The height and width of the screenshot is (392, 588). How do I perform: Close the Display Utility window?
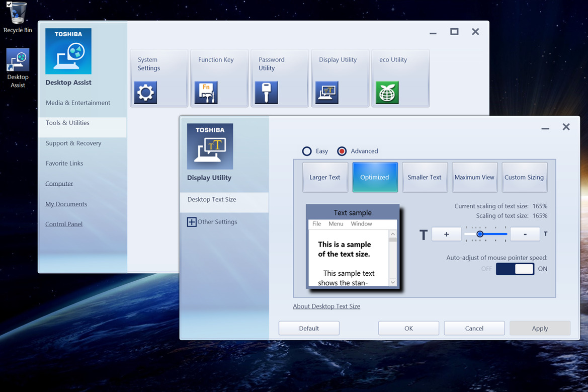pos(566,127)
